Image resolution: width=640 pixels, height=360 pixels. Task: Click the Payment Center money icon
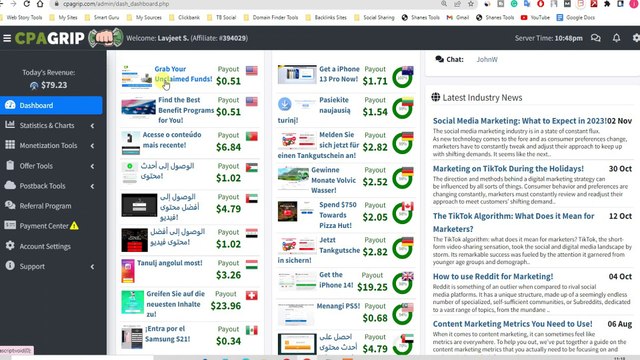[10, 225]
